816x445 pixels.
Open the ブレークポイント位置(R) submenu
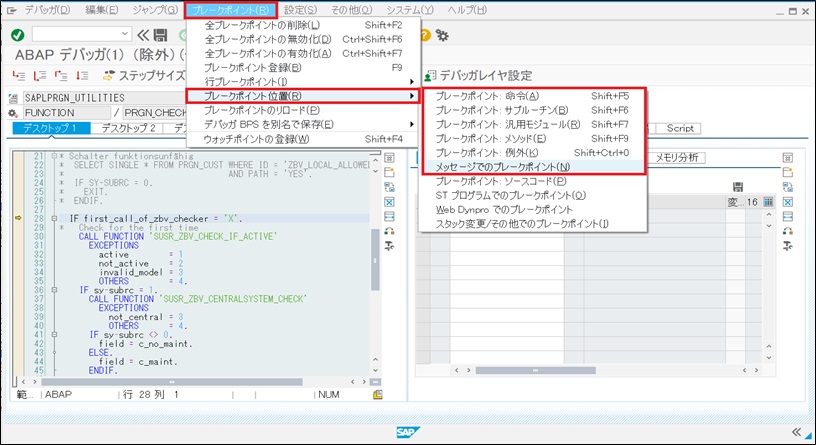[302, 96]
